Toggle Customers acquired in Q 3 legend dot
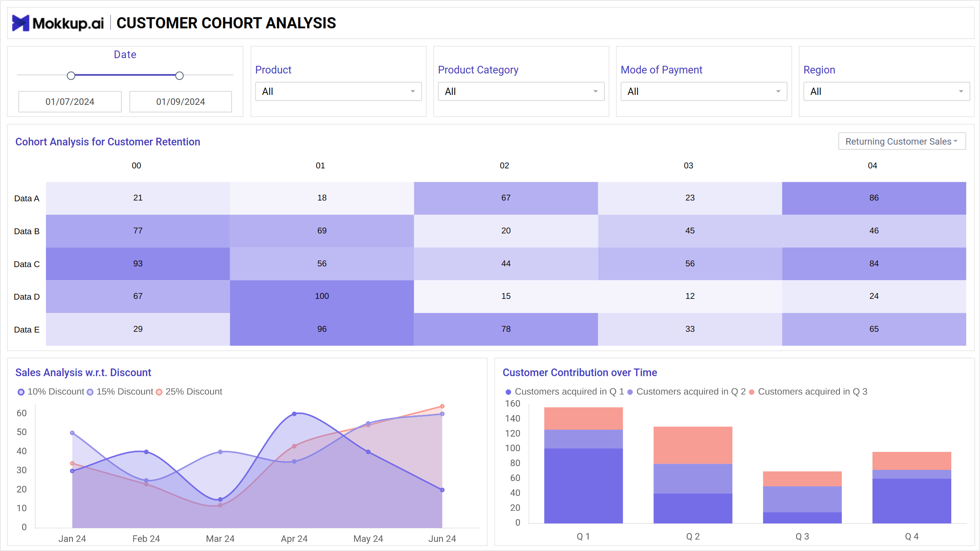Image resolution: width=980 pixels, height=551 pixels. (x=751, y=392)
